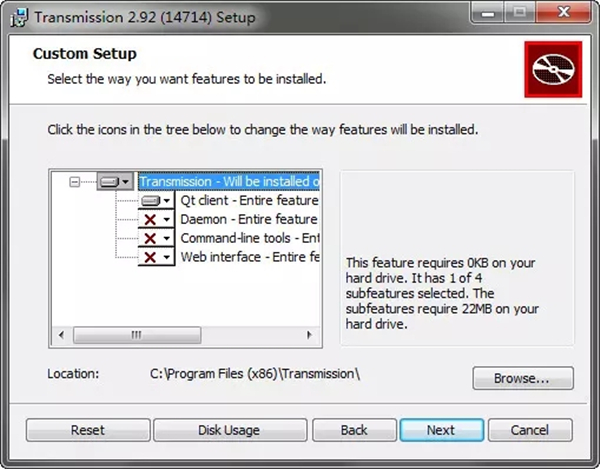Viewport: 600px width, 469px height.
Task: Cancel the Transmission setup
Action: tap(529, 430)
